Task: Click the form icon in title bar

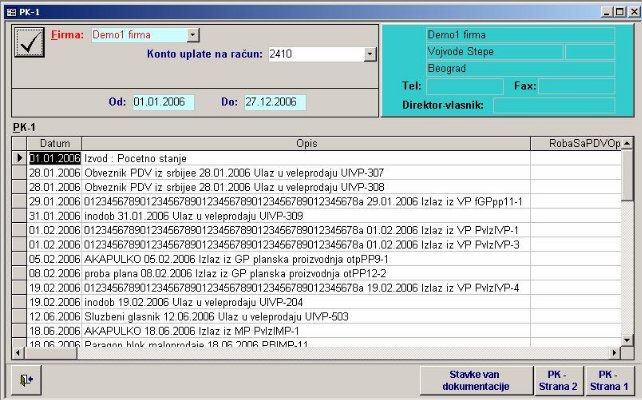Action: tap(10, 8)
